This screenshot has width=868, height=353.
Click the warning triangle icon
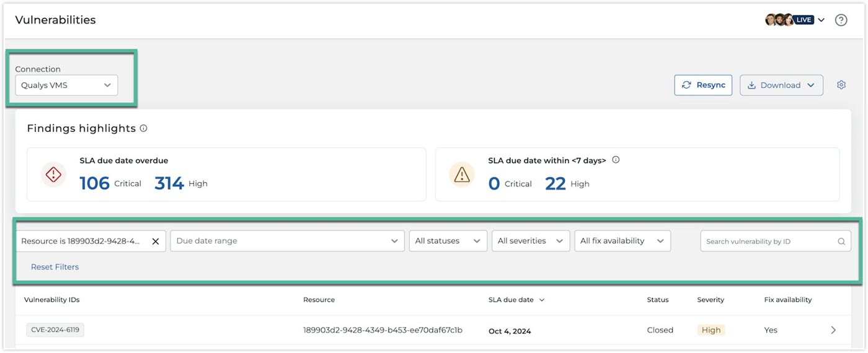[462, 175]
